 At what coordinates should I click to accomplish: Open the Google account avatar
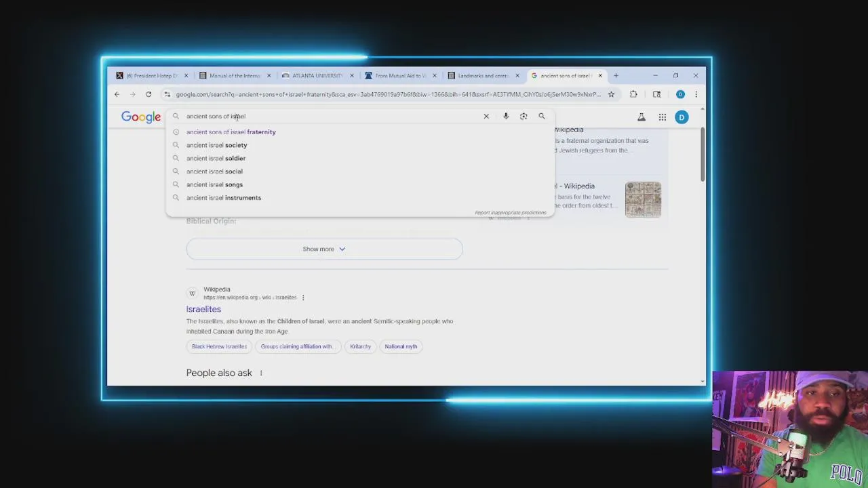click(682, 117)
